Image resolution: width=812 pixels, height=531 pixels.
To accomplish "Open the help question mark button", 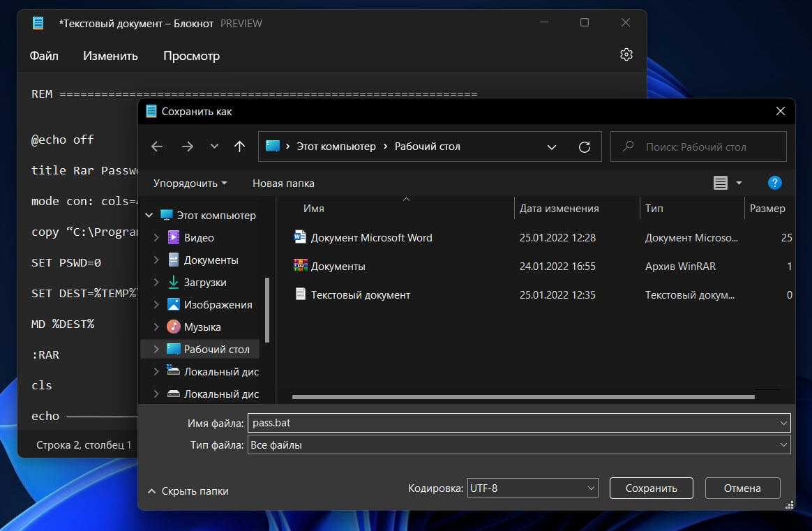I will click(x=775, y=183).
